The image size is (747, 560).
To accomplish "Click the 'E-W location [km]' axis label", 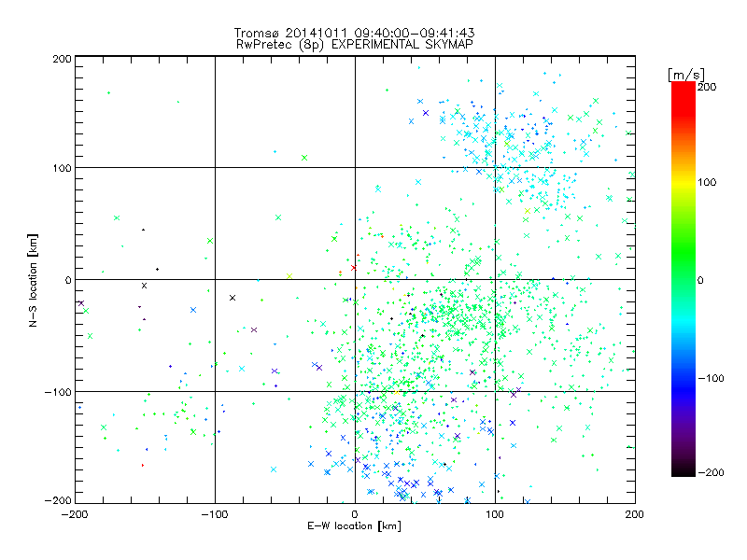I will (354, 525).
